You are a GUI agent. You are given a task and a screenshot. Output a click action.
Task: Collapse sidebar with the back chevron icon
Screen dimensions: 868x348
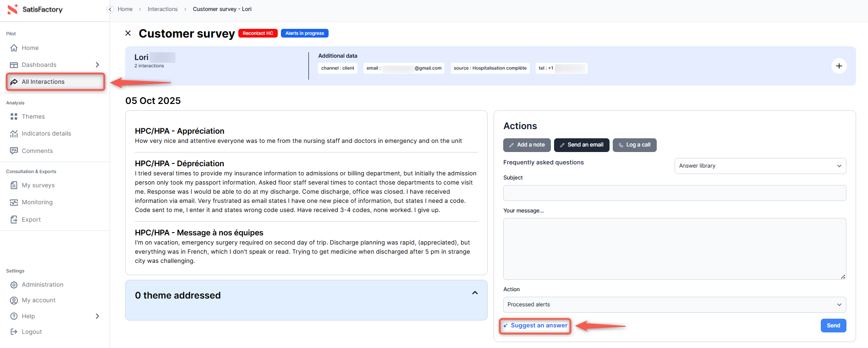(x=110, y=9)
